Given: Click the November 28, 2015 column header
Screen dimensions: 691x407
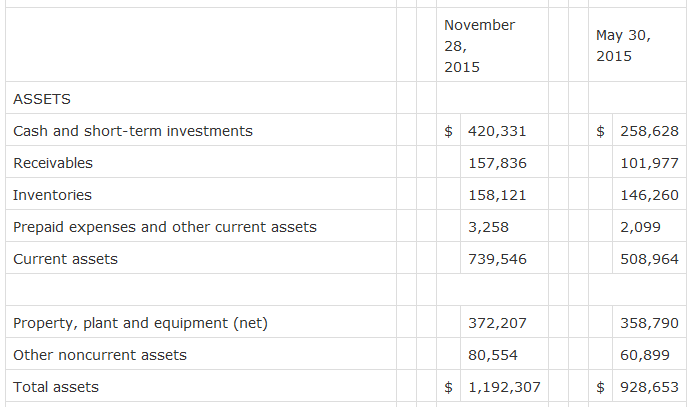Looking at the screenshot, I should coord(479,46).
